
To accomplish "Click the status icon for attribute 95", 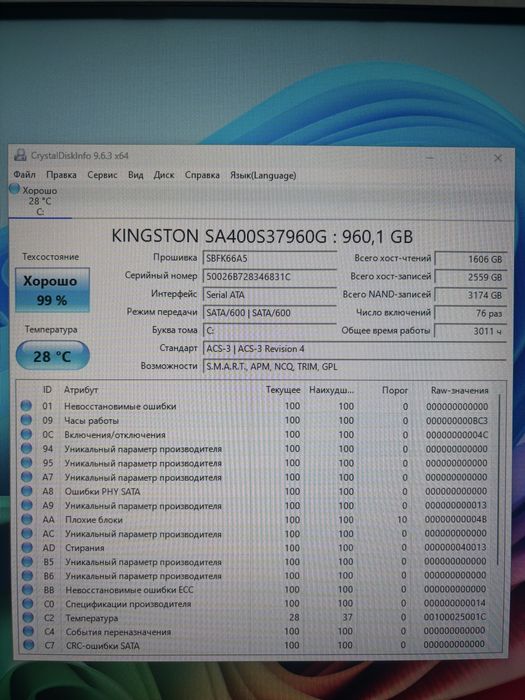I will tap(27, 462).
